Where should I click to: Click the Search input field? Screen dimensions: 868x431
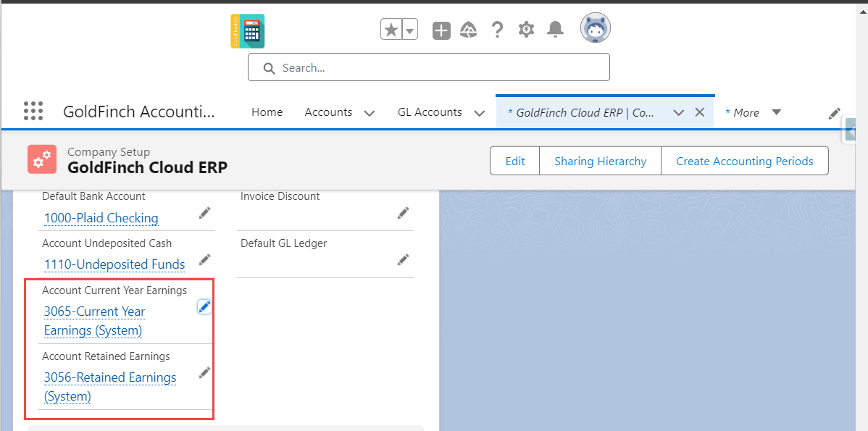click(428, 67)
